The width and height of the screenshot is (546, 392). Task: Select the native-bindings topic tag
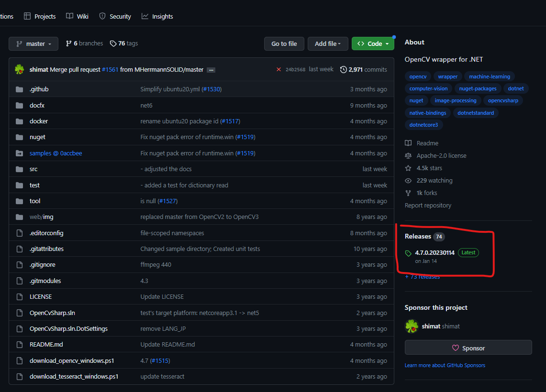(428, 113)
